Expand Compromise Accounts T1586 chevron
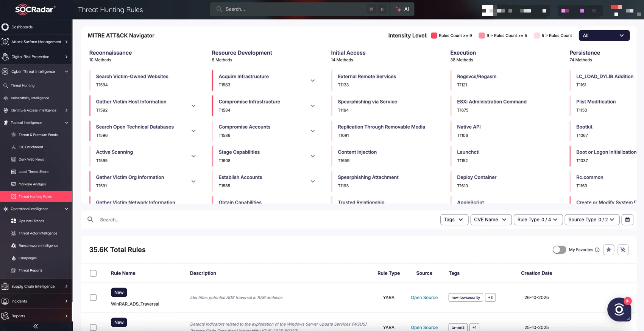The image size is (644, 331). click(313, 131)
